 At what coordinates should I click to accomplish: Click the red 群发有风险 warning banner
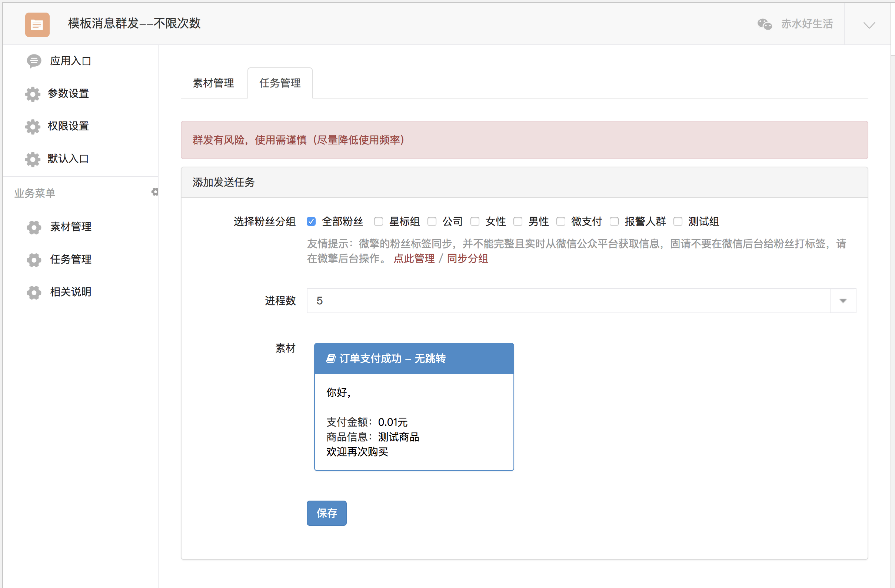coord(524,140)
